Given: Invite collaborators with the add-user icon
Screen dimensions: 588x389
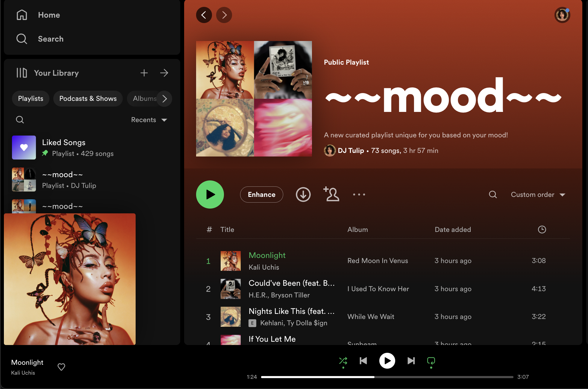Looking at the screenshot, I should 331,194.
